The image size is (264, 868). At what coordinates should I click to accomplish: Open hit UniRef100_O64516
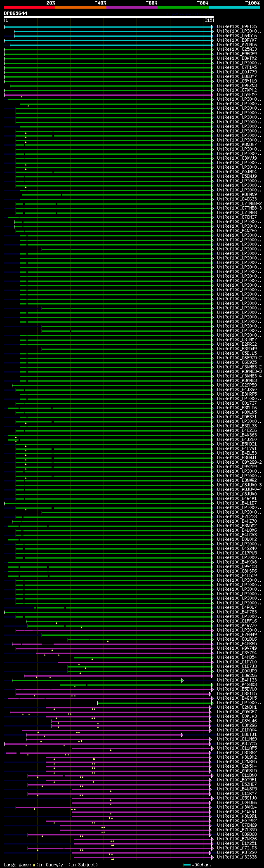tap(237, 36)
